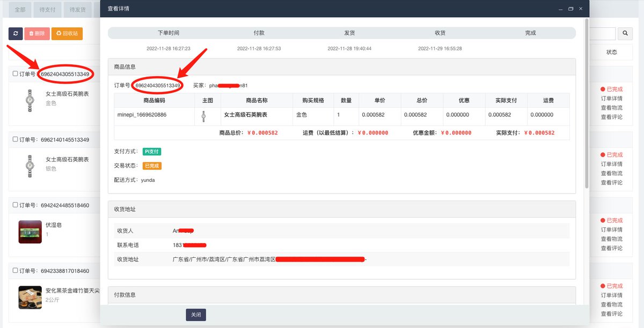Viewport: 644px width, 328px height.
Task: Open 查看物流 for the 安化黑茶 order
Action: pos(611,304)
